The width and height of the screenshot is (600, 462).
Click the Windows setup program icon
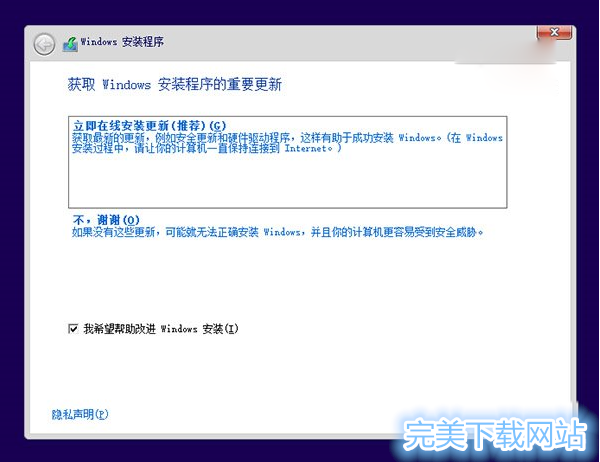pyautogui.click(x=70, y=44)
